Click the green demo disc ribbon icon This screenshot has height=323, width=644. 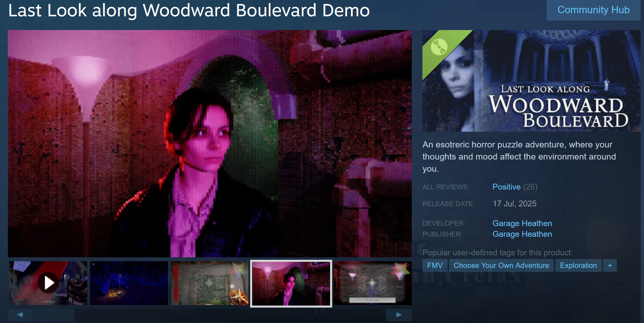[x=439, y=47]
